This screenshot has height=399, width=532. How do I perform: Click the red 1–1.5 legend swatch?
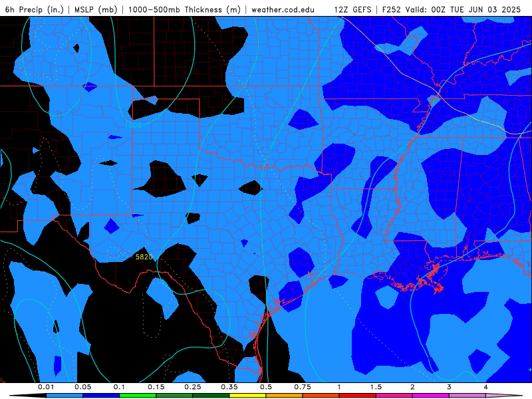coord(358,396)
